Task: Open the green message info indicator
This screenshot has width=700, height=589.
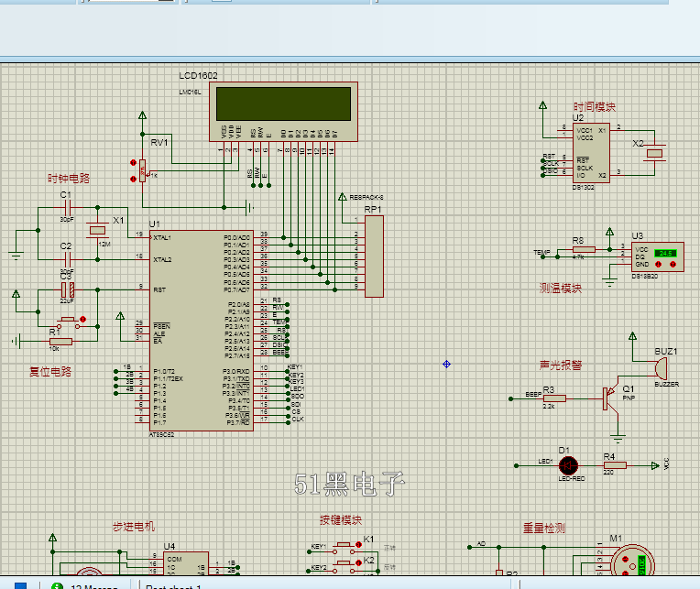Action: coord(57,586)
